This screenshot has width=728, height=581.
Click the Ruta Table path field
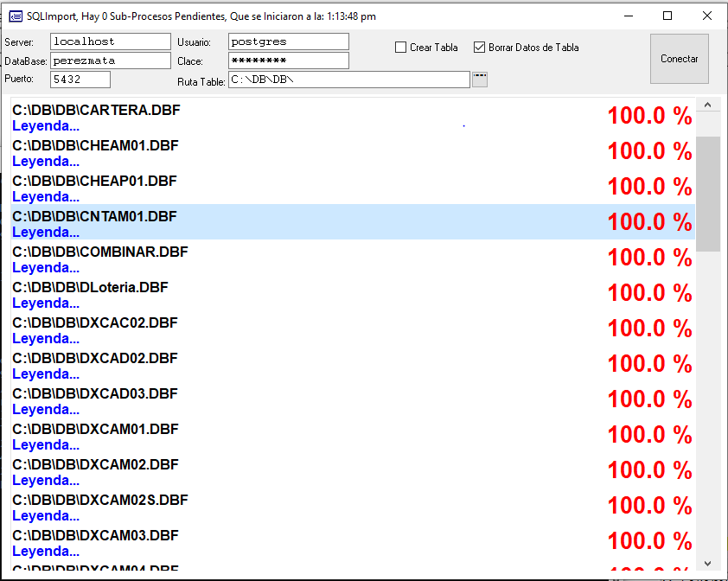(x=348, y=80)
